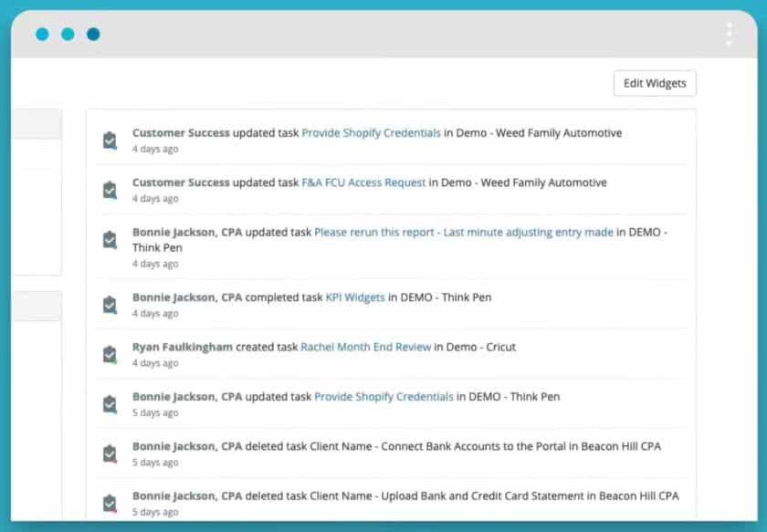Click Customer Success in the F&A FCU Access Request row
This screenshot has height=532, width=767.
point(181,183)
